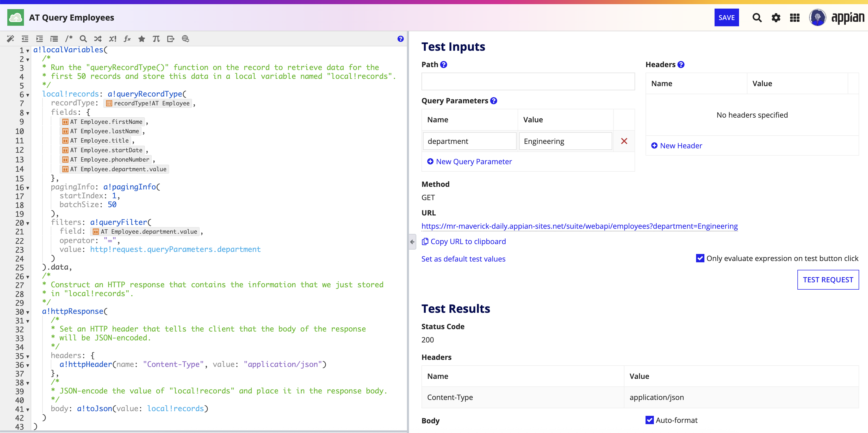The height and width of the screenshot is (433, 868).
Task: Click the fx function toolbar icon
Action: click(127, 39)
